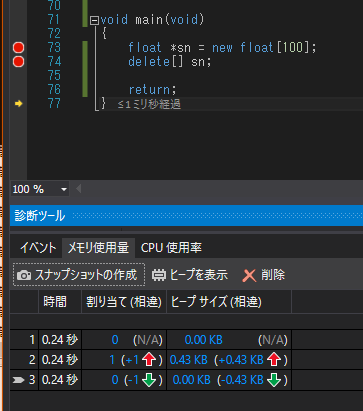Open the CPU 使用率 tab
Viewport: 363px width, 411px height.
pos(171,248)
